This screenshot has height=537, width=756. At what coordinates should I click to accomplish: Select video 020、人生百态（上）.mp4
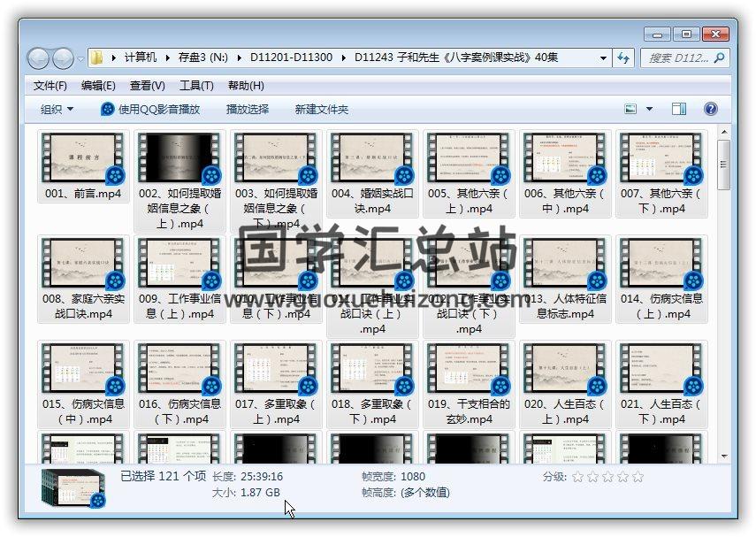(566, 384)
